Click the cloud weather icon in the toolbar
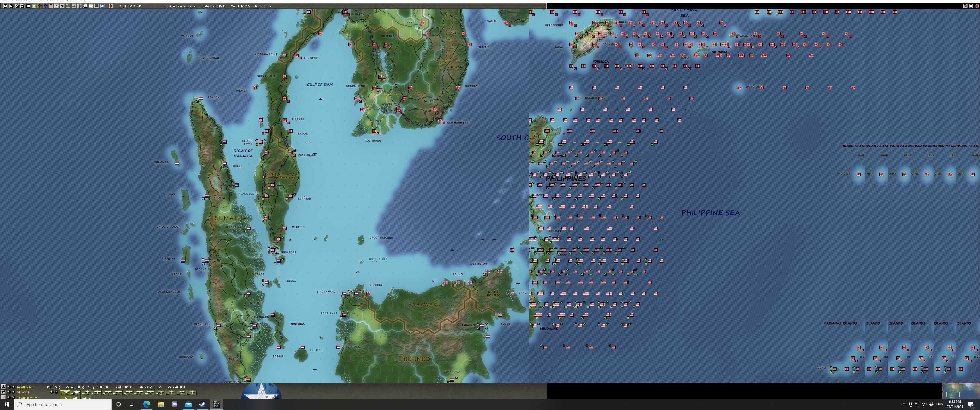The width and height of the screenshot is (980, 410). point(102,6)
